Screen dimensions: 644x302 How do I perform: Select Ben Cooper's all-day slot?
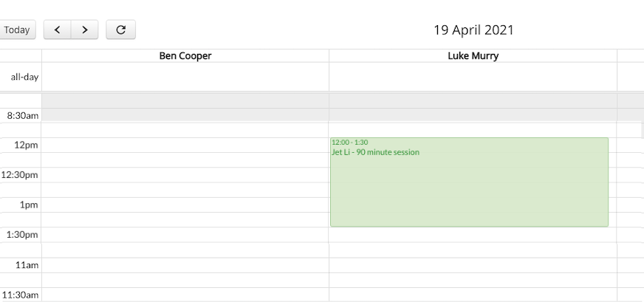(185, 77)
